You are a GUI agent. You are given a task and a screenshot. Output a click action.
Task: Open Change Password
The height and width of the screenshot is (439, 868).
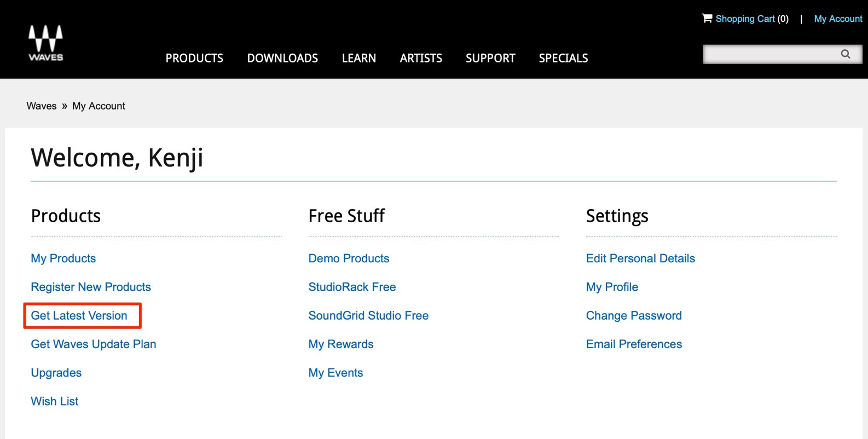(x=634, y=315)
